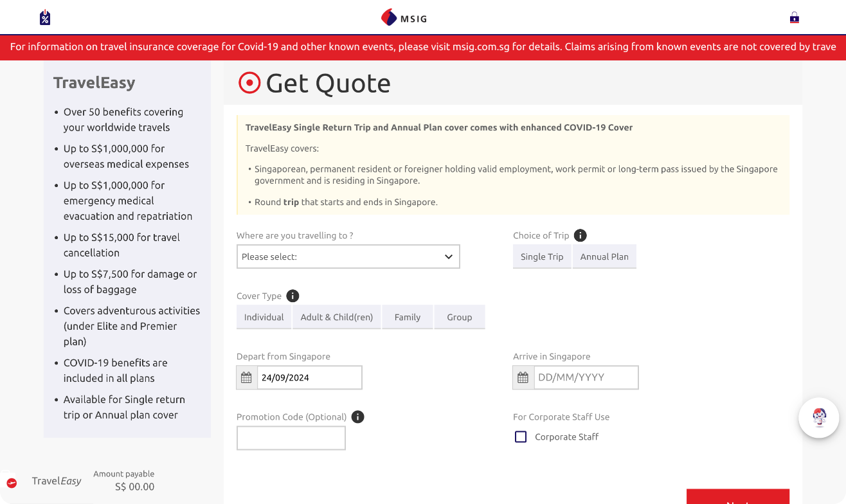Click the MSIG logo

pyautogui.click(x=404, y=18)
